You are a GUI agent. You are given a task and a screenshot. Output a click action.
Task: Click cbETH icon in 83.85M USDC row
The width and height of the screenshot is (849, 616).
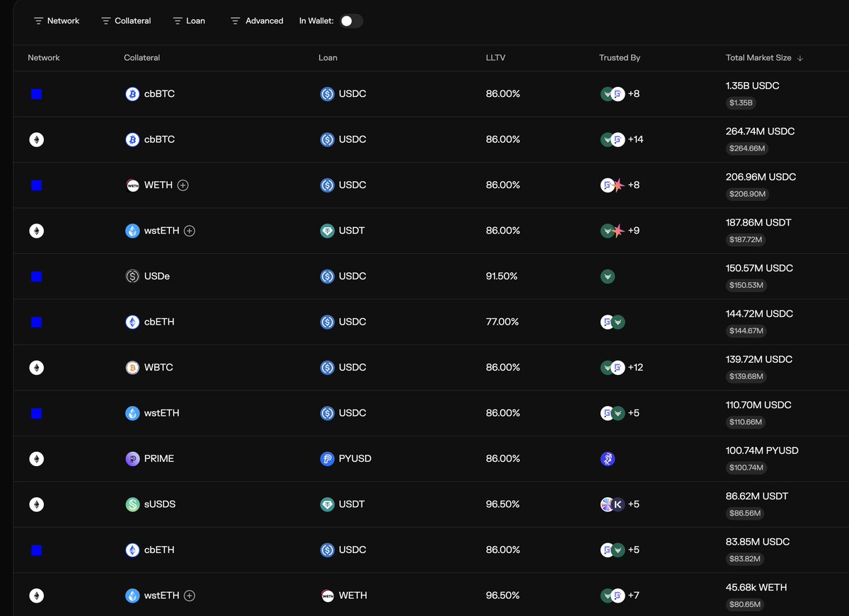tap(132, 550)
